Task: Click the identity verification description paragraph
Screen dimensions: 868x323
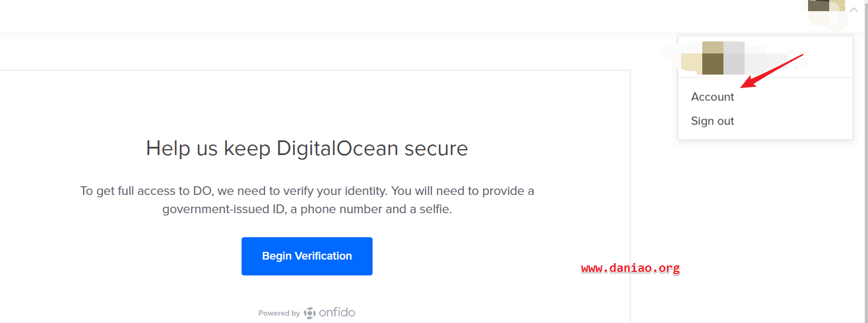Action: [307, 200]
